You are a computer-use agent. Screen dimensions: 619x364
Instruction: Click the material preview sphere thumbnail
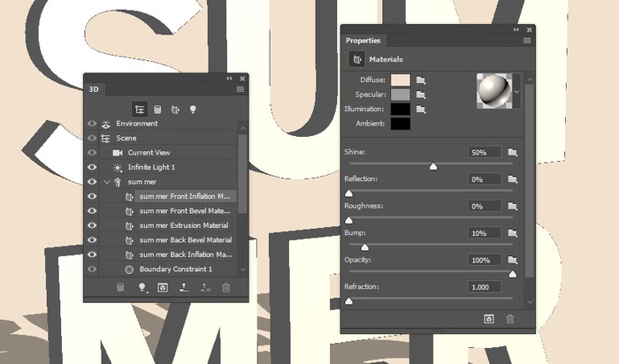coord(493,91)
